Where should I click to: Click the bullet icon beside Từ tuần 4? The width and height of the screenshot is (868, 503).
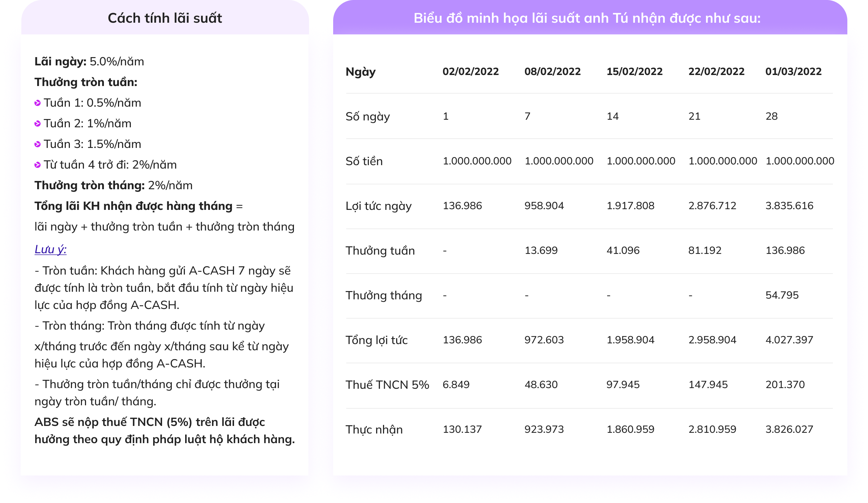38,165
